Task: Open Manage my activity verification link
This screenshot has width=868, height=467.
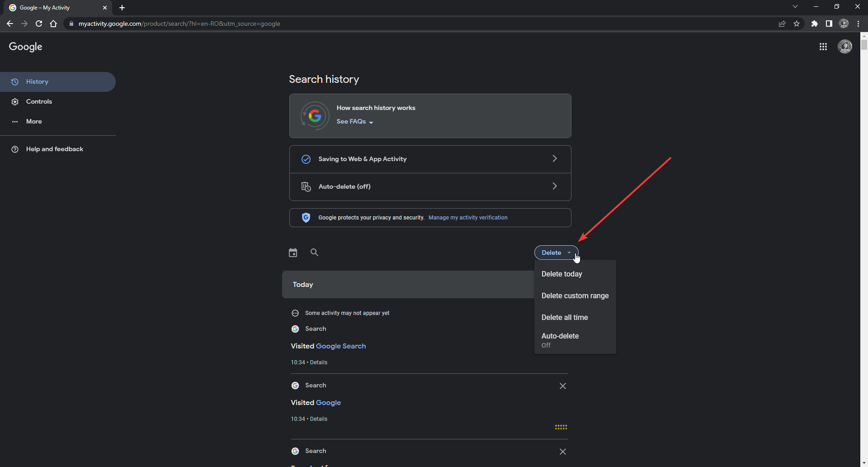Action: pos(468,218)
